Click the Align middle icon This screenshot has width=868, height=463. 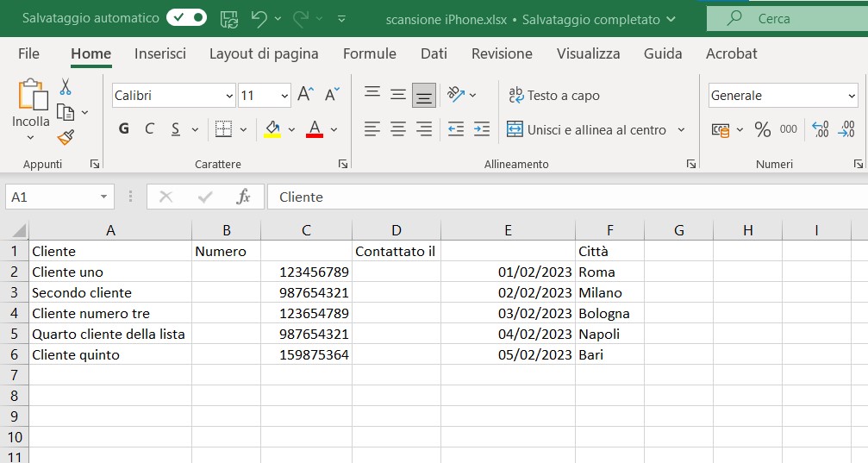(x=398, y=95)
